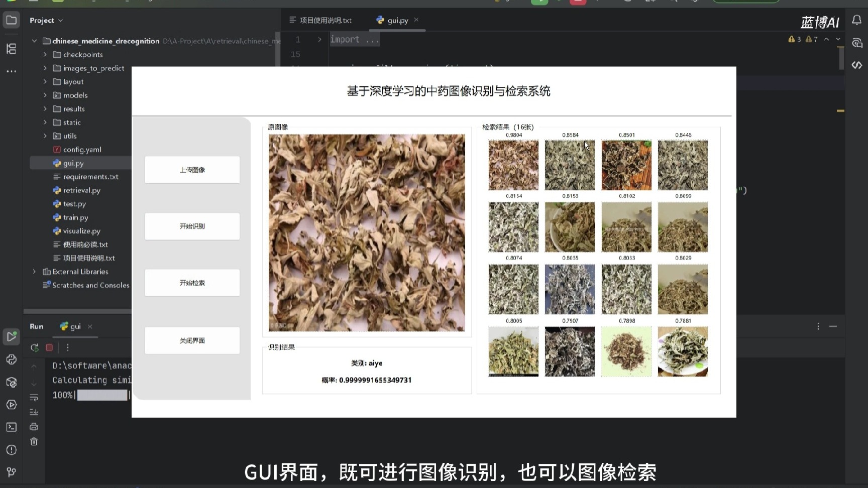868x488 pixels.
Task: Click the large source herb image
Action: 367,232
